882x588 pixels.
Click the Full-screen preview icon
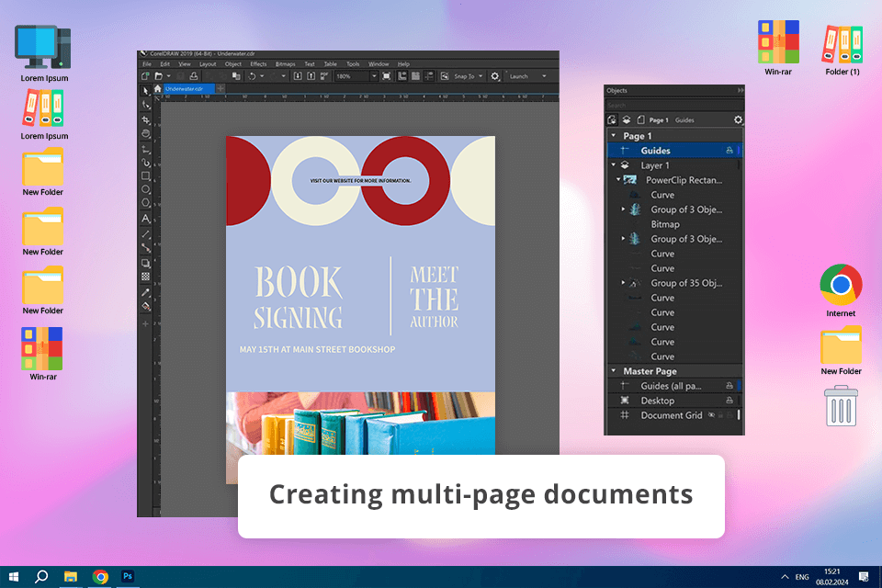387,76
